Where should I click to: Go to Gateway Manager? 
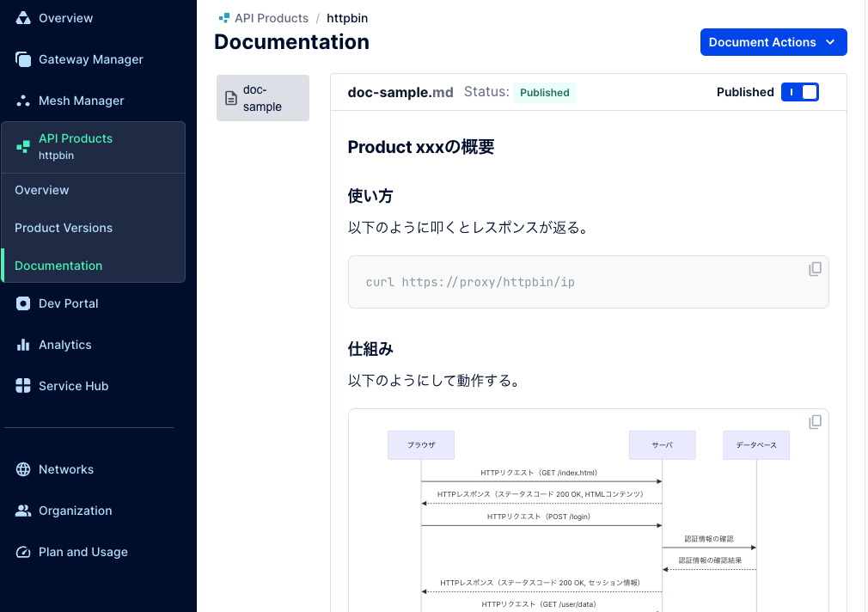91,59
